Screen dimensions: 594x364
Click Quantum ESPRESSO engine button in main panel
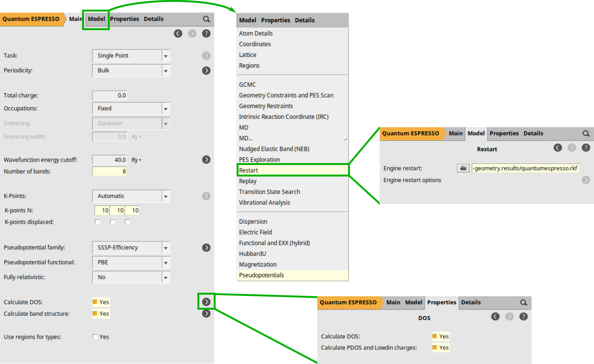tap(31, 19)
